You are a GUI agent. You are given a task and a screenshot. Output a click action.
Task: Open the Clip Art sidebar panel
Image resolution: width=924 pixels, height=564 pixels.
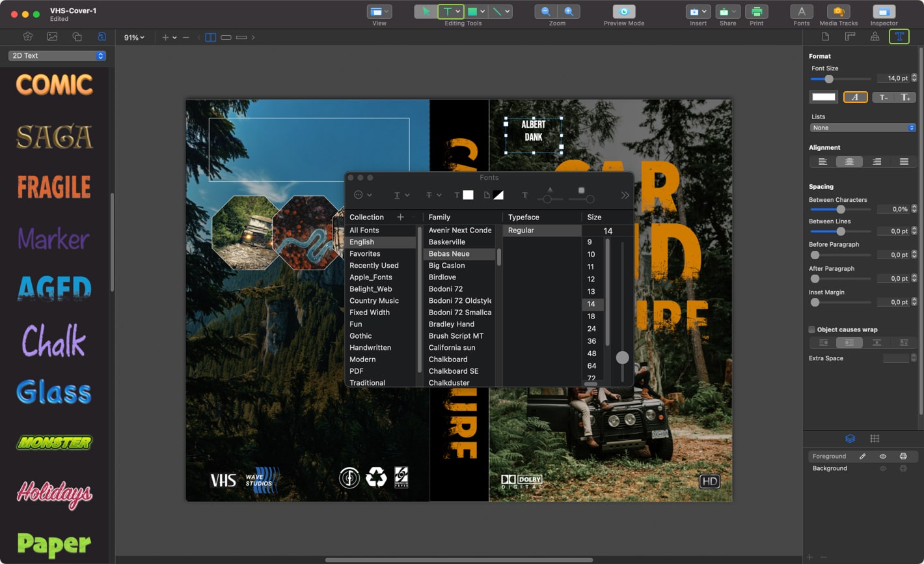pyautogui.click(x=27, y=36)
